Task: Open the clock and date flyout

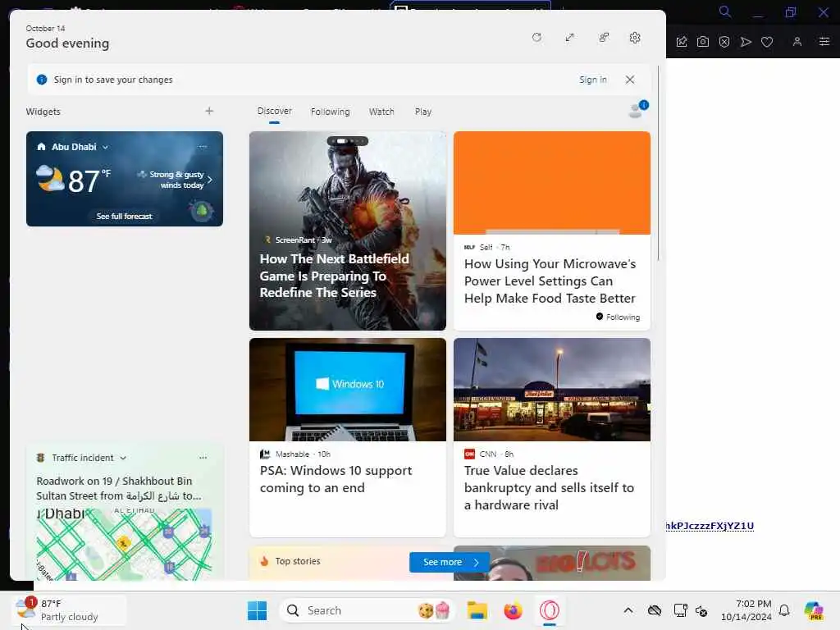Action: 746,610
